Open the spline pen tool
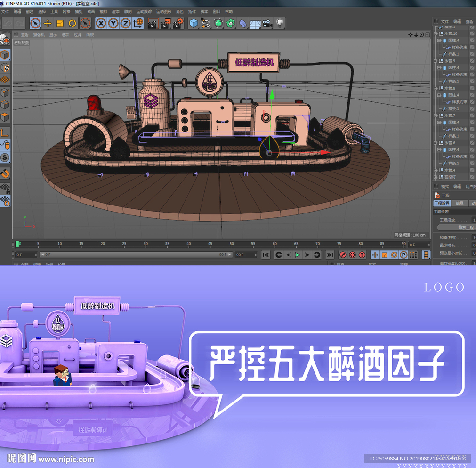This screenshot has height=468, width=476. coord(206,23)
